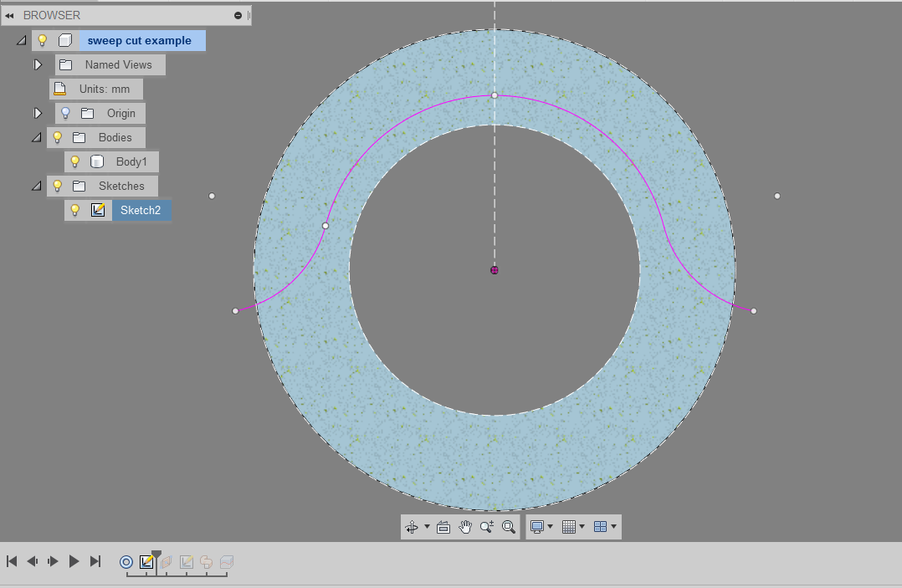Screen dimensions: 902x588
Task: Toggle Bodies folder visibility bulb
Action: [57, 137]
